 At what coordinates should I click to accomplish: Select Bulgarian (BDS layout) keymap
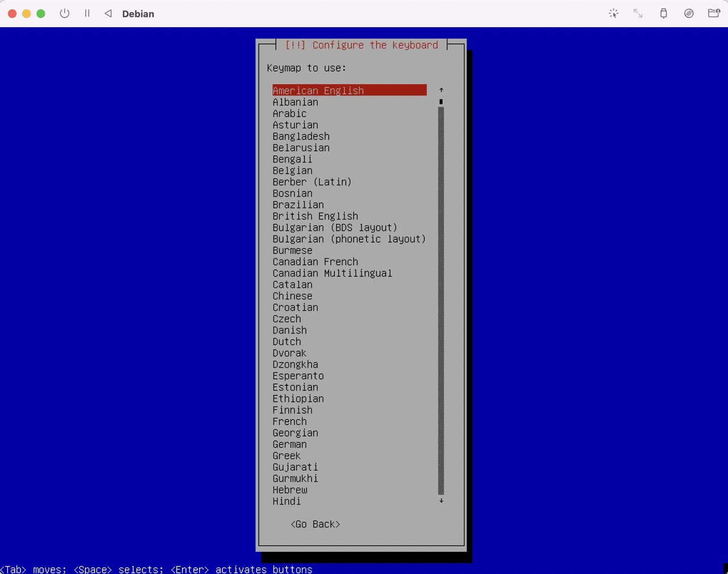click(x=335, y=227)
